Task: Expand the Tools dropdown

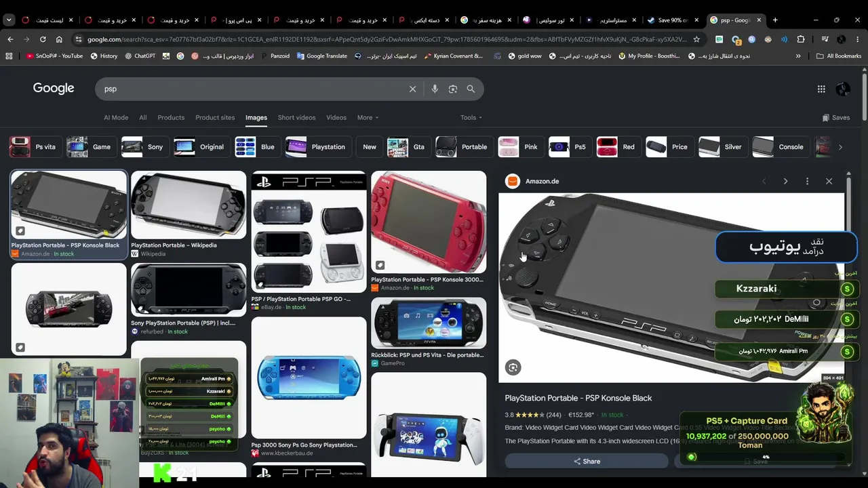Action: tap(471, 117)
